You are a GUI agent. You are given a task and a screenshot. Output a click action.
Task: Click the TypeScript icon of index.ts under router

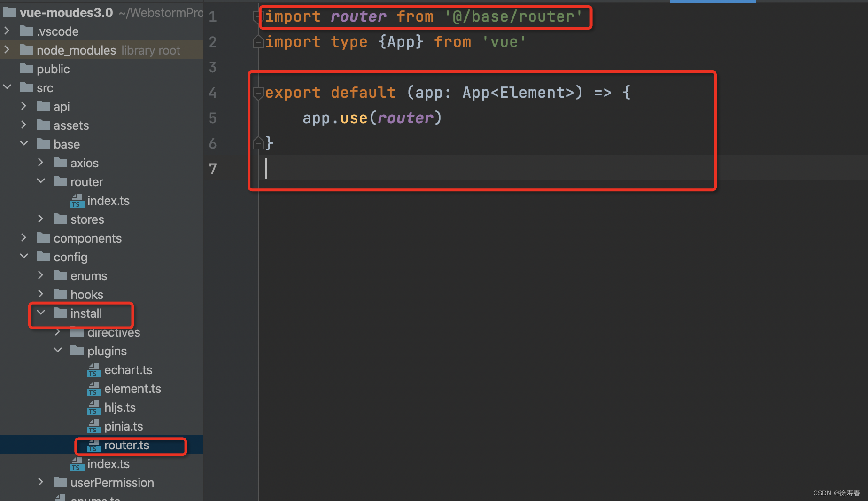(77, 201)
